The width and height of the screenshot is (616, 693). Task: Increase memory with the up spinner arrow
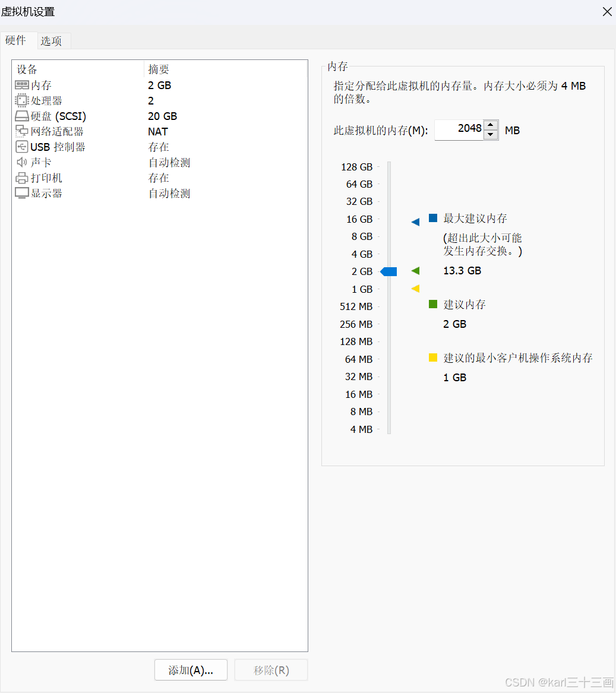[x=491, y=125]
